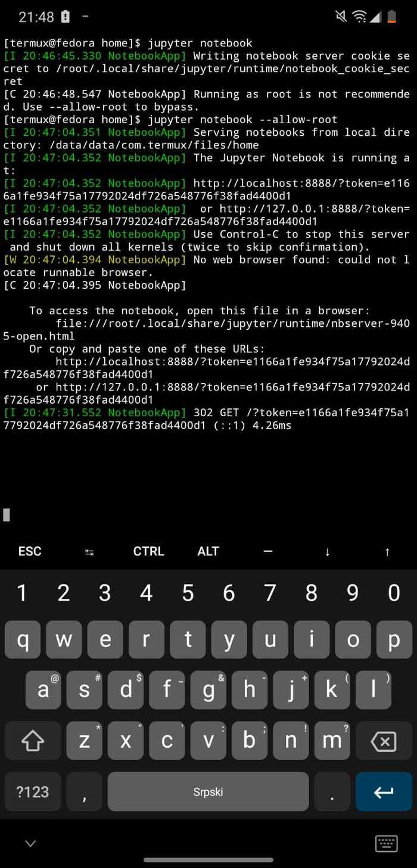Viewport: 417px width, 868px height.
Task: Tap the blue return key
Action: coord(384,791)
